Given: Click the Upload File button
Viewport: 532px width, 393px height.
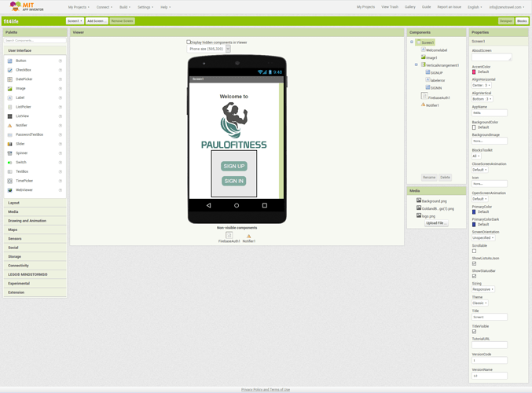Looking at the screenshot, I should pyautogui.click(x=436, y=223).
